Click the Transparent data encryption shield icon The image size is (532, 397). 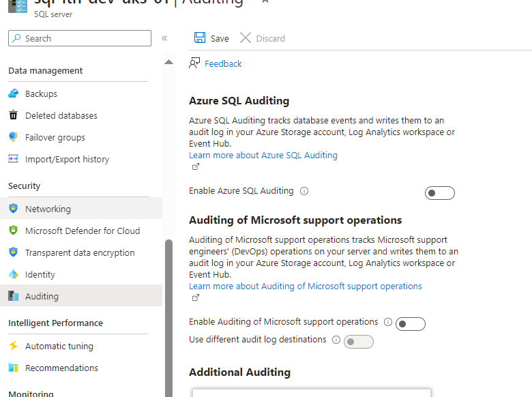pos(13,252)
